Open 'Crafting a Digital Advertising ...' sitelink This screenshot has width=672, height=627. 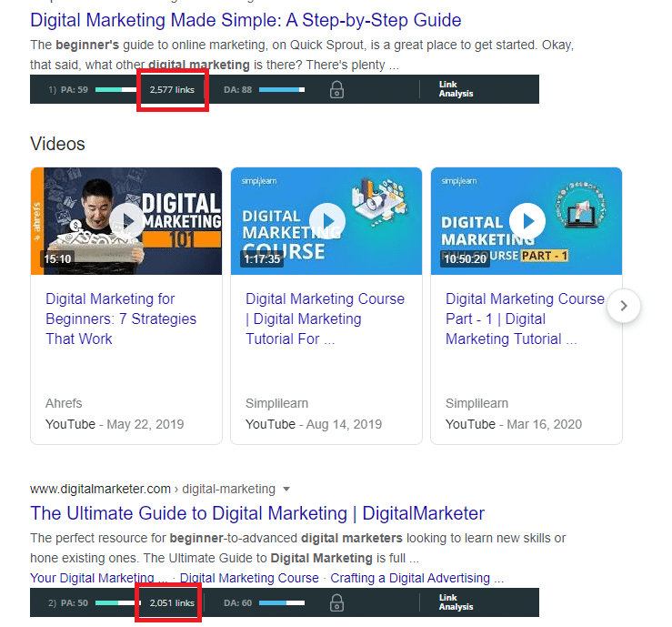[417, 578]
